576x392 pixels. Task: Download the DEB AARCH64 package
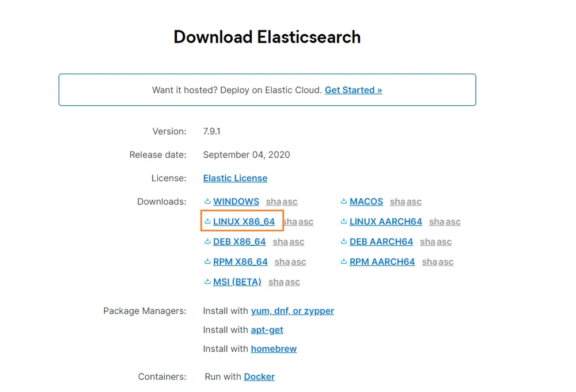[381, 242]
